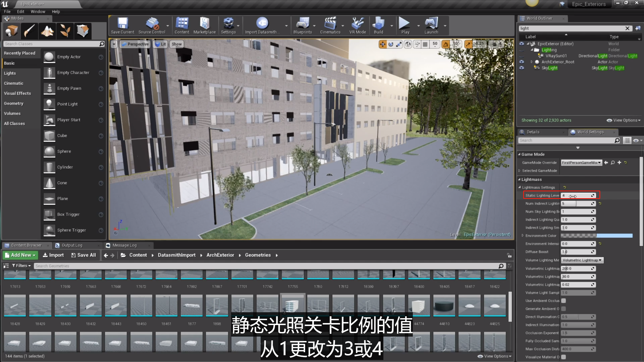Check Visualize Material Diffuse box

[563, 357]
